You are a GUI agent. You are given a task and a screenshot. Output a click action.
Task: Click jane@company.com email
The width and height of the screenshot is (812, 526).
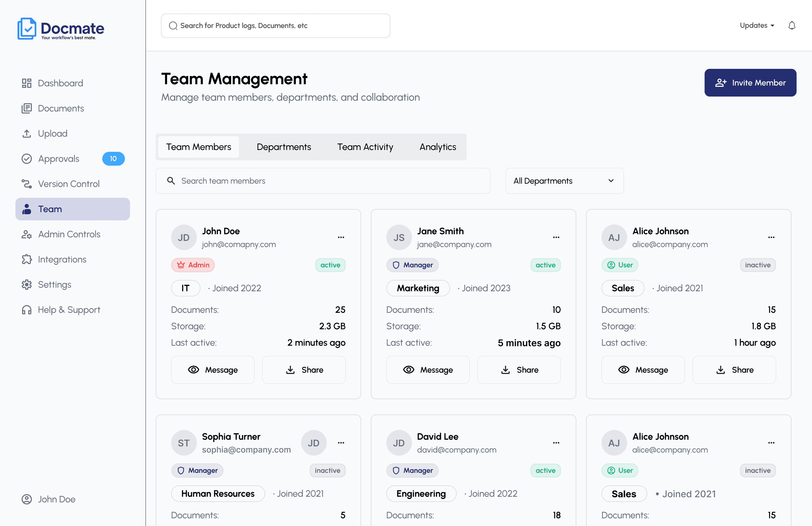pos(454,245)
